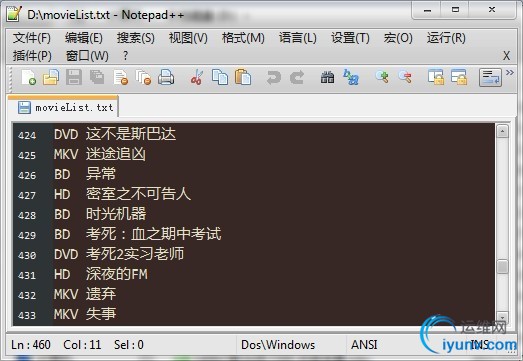523x361 pixels.
Task: Paste clipboard with the Paste icon
Action: pyautogui.click(x=243, y=77)
